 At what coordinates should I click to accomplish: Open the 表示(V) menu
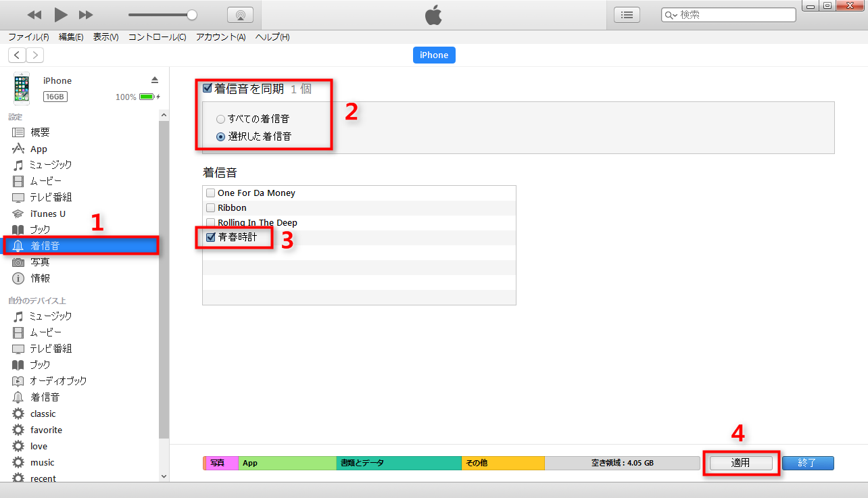(105, 37)
